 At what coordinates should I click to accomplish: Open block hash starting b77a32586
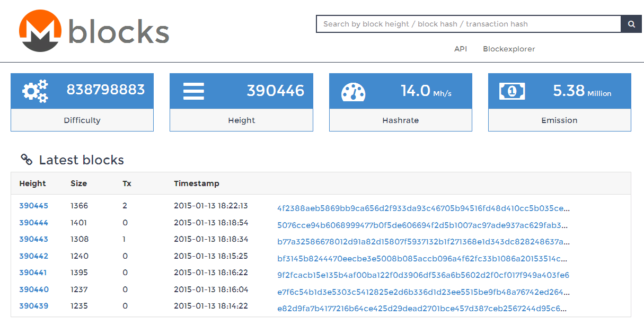tap(424, 242)
